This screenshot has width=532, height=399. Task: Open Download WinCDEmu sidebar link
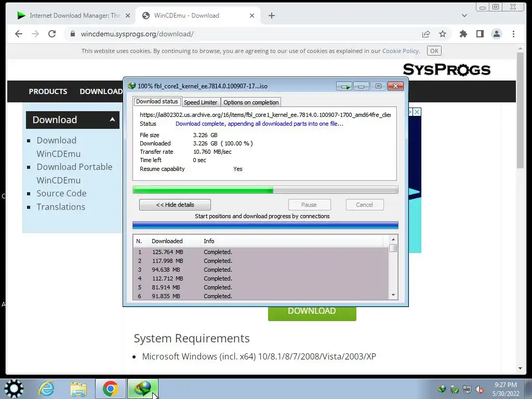59,147
